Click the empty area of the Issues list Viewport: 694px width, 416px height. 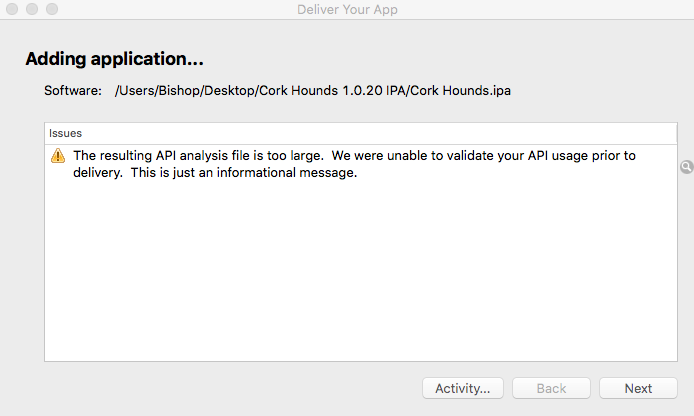360,280
